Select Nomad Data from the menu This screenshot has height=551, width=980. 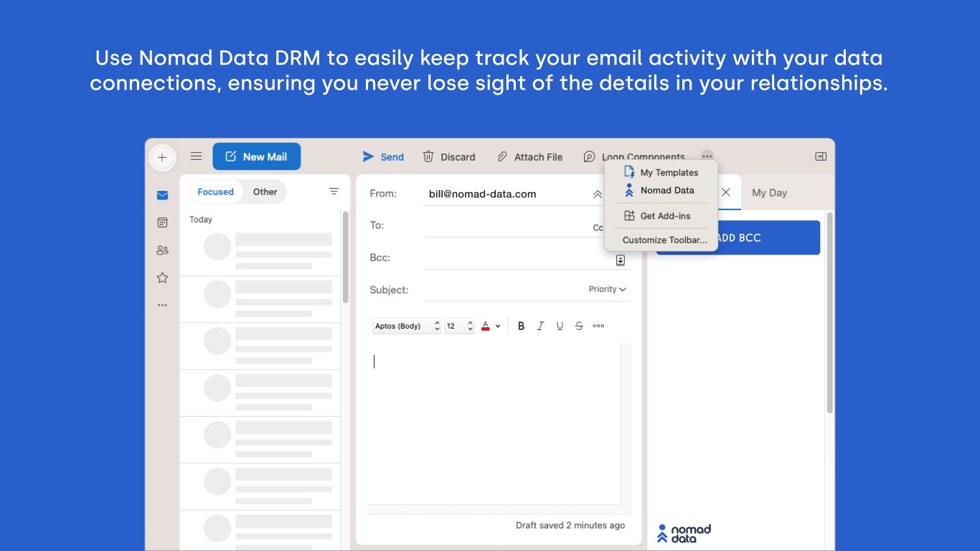(x=661, y=190)
